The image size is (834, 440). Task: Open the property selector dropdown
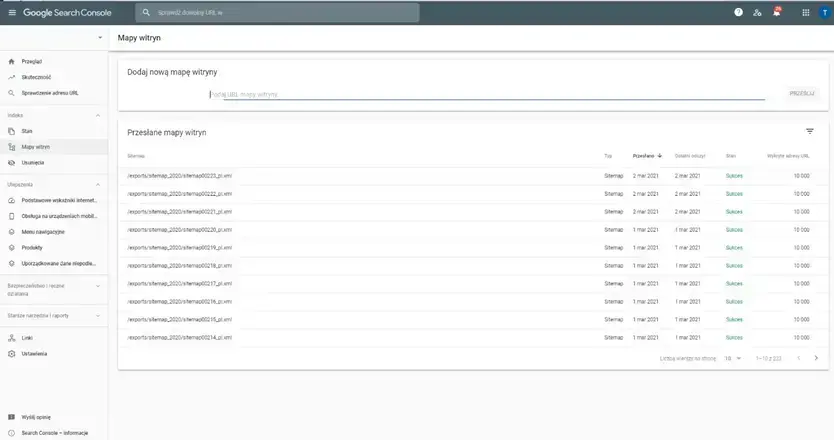pyautogui.click(x=99, y=37)
